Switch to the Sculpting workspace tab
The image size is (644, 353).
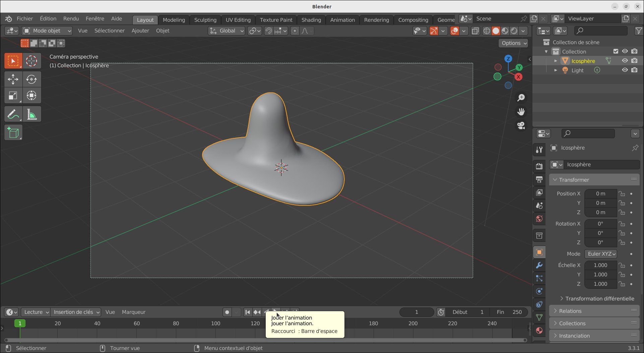[205, 20]
